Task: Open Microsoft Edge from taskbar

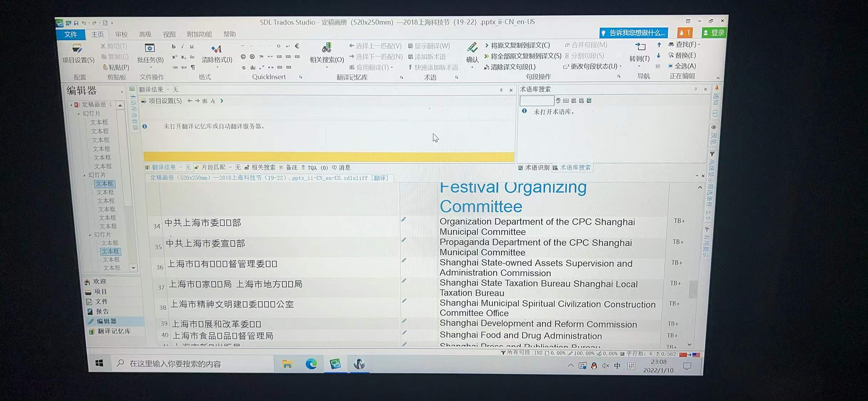Action: [311, 364]
